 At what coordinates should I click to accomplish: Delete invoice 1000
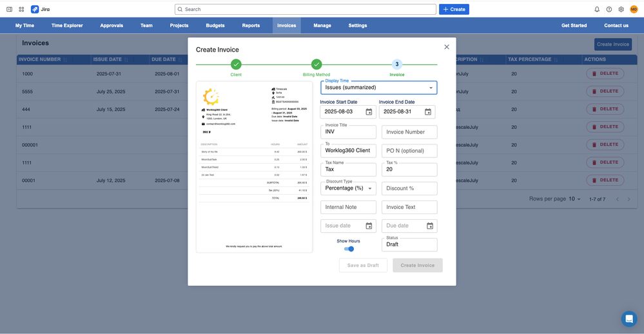click(605, 74)
